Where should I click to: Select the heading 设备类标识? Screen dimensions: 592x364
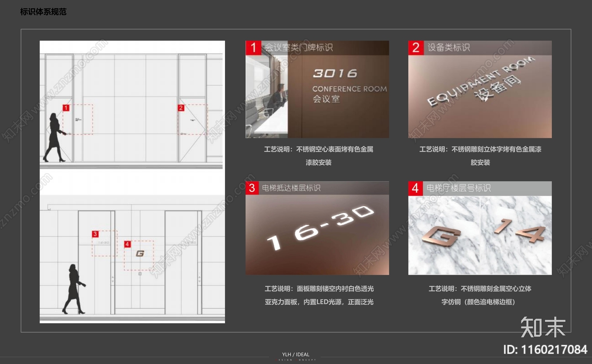[448, 48]
